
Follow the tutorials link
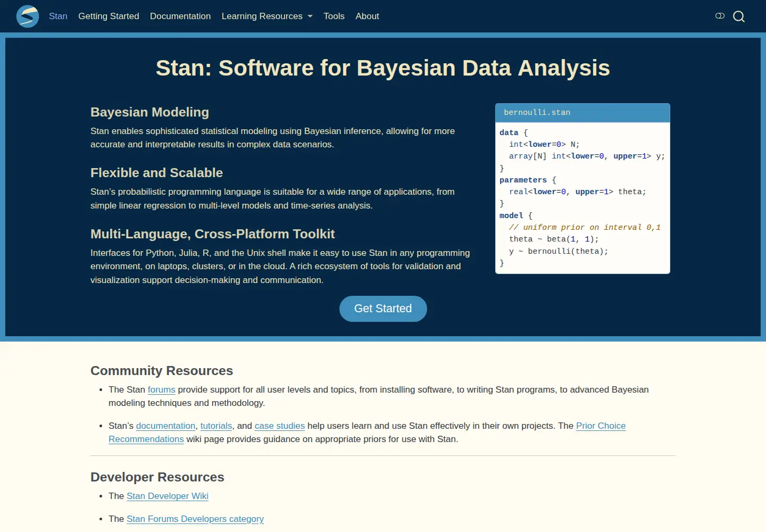pos(216,426)
